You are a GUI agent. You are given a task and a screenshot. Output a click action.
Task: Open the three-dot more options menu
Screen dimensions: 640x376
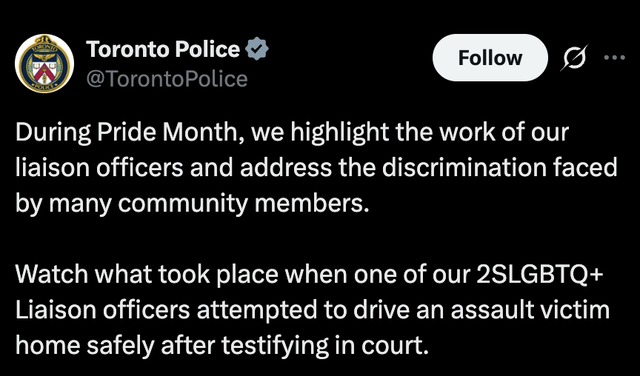615,58
